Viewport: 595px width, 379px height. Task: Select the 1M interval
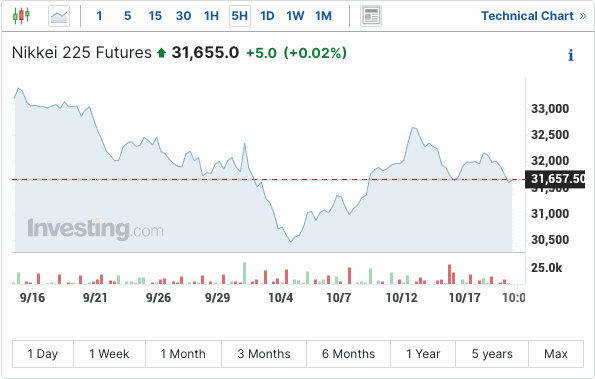click(323, 16)
